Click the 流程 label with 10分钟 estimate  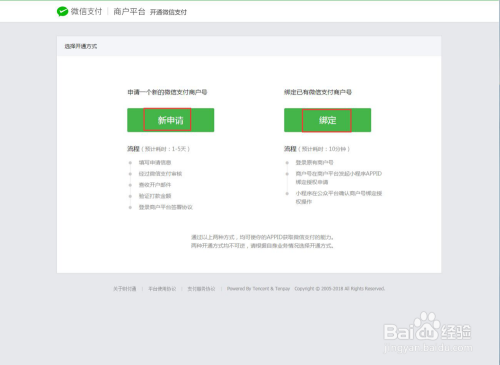(x=317, y=149)
